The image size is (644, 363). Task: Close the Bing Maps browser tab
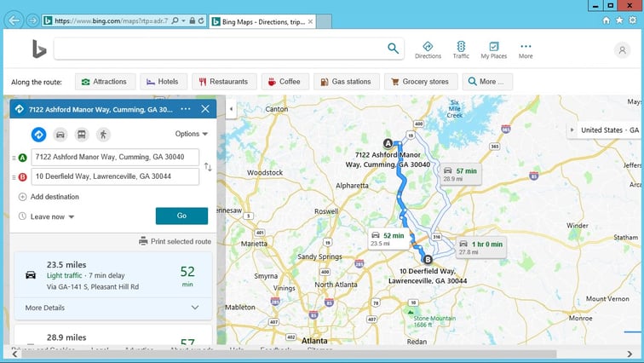pos(310,21)
